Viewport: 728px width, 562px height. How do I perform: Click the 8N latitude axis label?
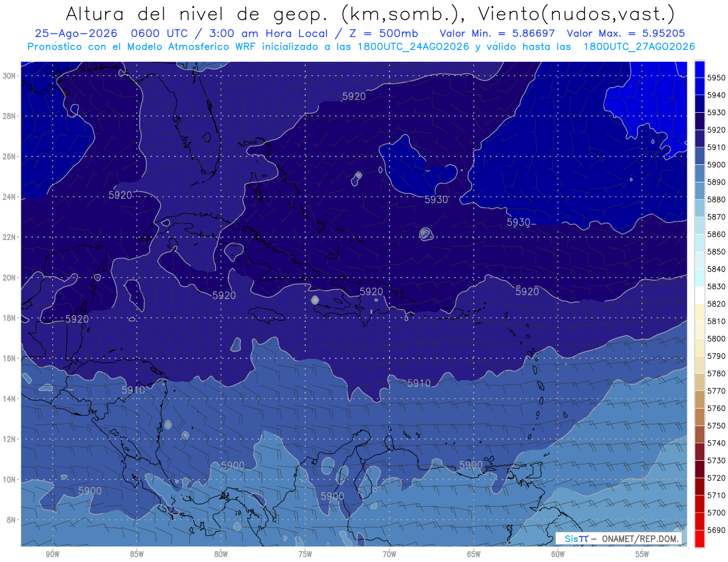point(12,520)
